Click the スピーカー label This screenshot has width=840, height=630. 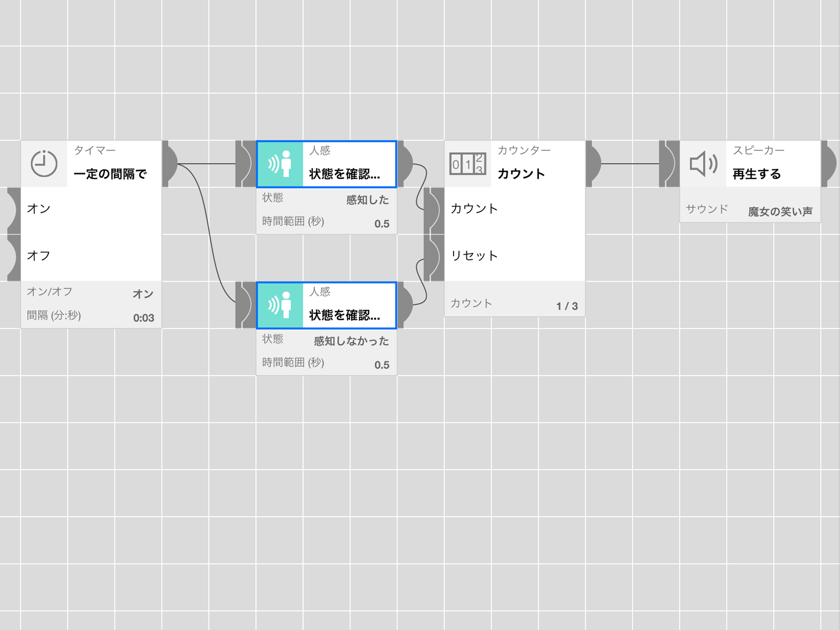758,151
